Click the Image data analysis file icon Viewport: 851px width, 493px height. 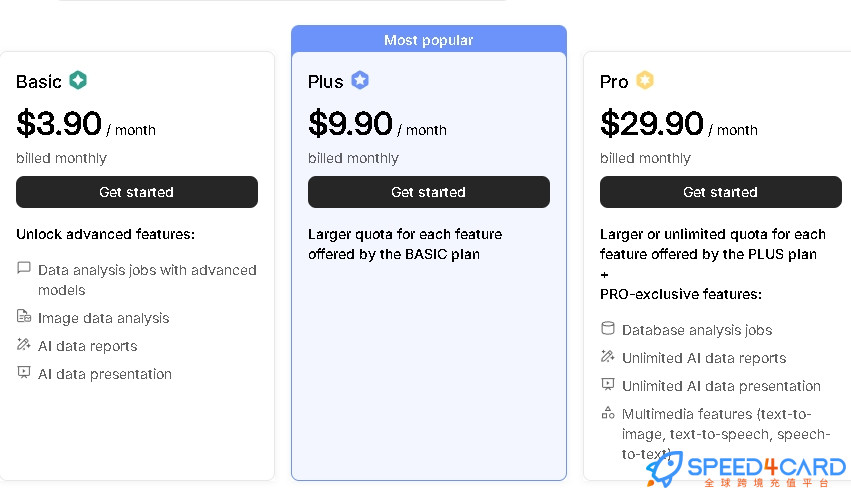tap(24, 316)
